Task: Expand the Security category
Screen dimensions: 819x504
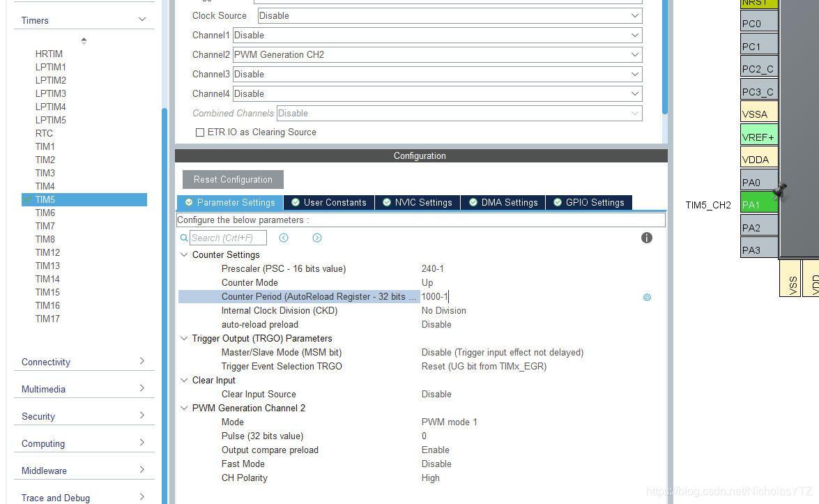Action: (142, 415)
